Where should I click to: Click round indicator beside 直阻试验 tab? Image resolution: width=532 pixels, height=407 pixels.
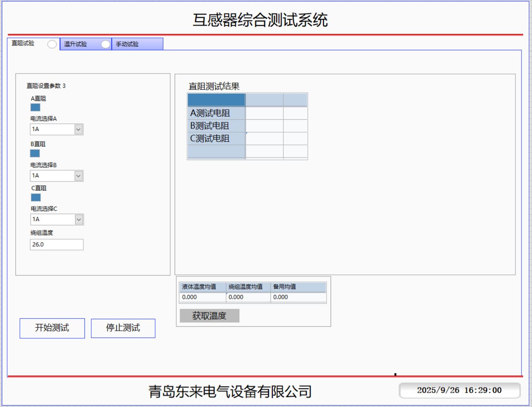click(x=52, y=44)
